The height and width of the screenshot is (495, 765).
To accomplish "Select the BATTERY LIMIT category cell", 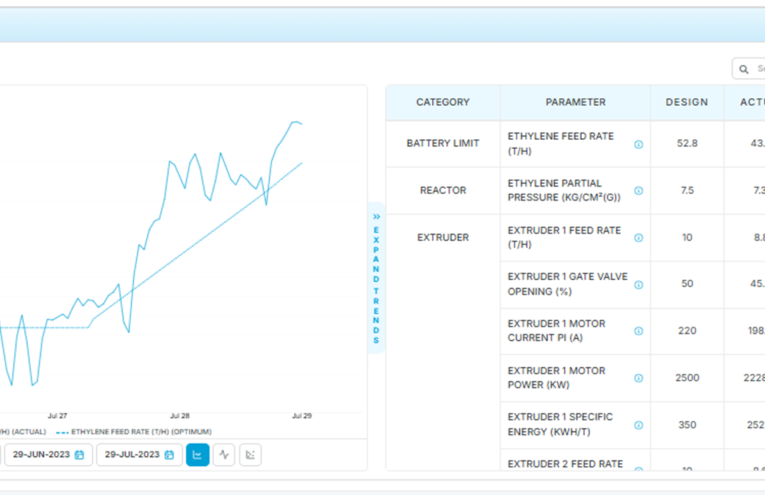I will [x=443, y=143].
